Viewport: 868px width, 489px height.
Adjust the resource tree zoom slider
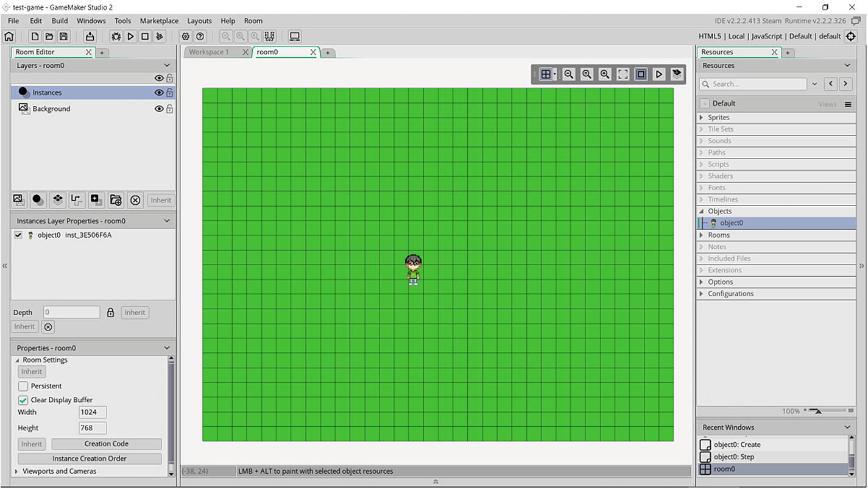click(818, 411)
